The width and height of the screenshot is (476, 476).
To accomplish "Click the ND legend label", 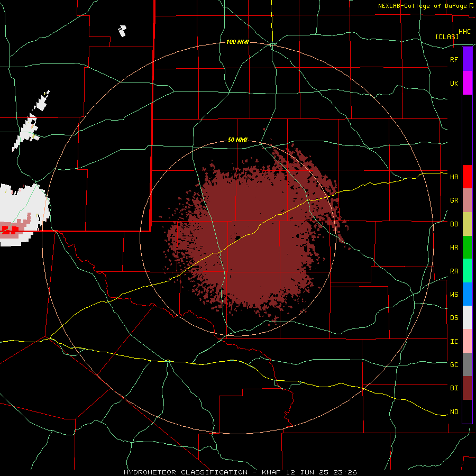I will click(x=454, y=412).
